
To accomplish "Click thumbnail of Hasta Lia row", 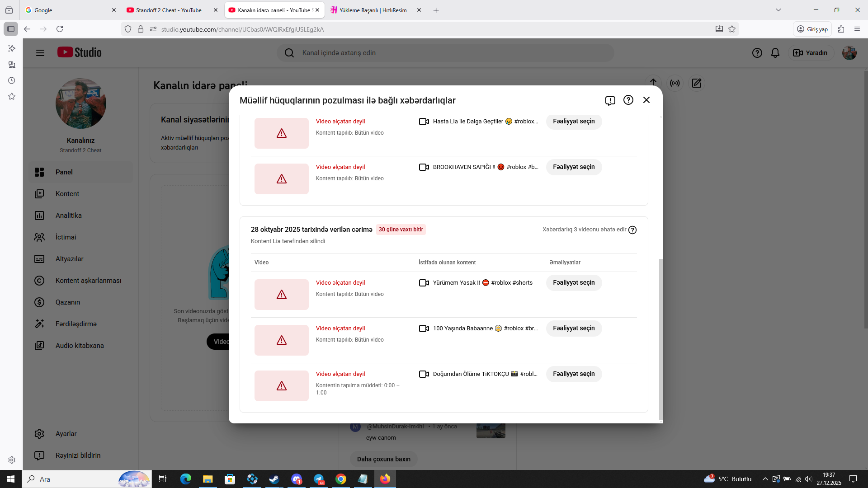I will pyautogui.click(x=282, y=133).
